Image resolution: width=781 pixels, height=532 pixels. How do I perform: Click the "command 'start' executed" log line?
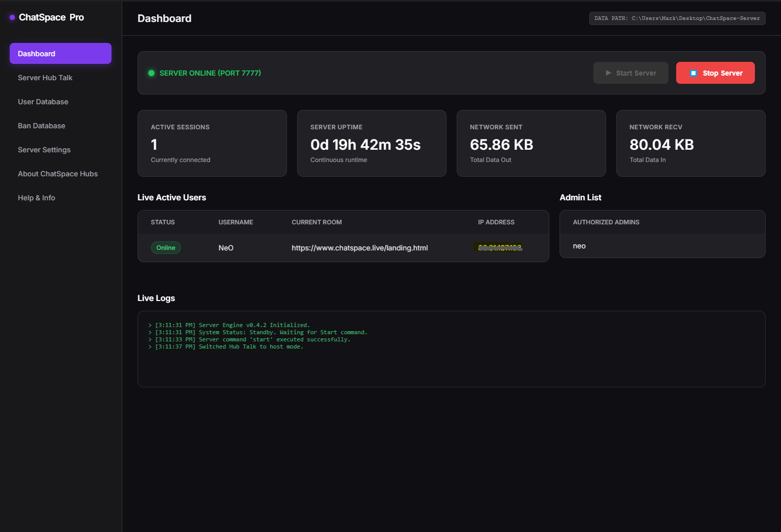[249, 339]
